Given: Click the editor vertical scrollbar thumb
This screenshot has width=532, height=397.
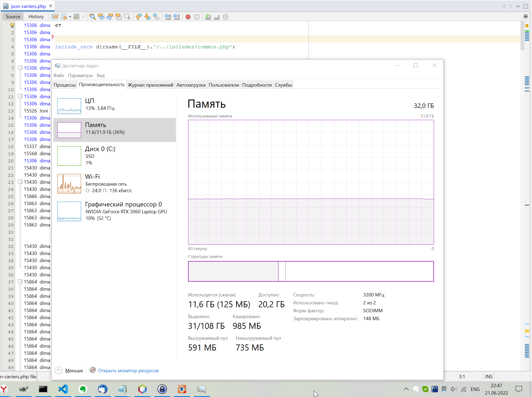Looking at the screenshot, I should coord(522,36).
